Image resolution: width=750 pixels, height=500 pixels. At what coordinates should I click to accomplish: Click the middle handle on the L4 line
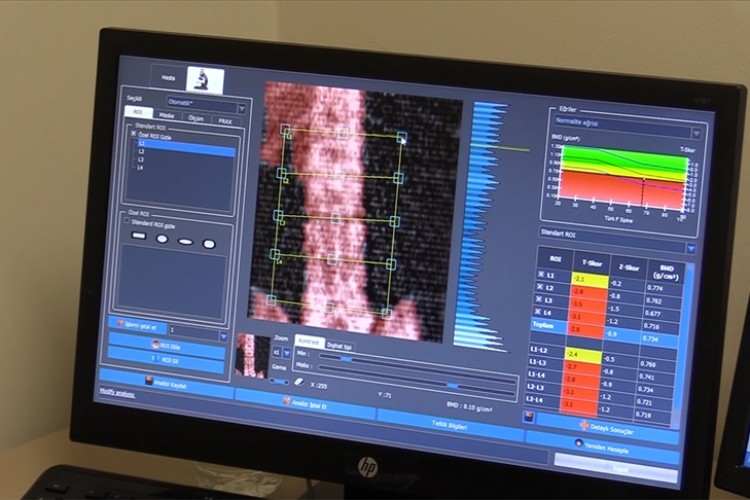pyautogui.click(x=332, y=259)
